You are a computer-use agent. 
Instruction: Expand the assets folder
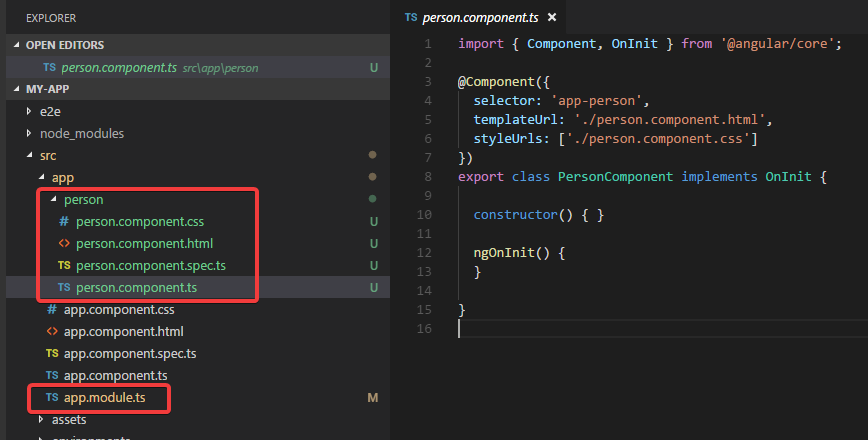(41, 420)
